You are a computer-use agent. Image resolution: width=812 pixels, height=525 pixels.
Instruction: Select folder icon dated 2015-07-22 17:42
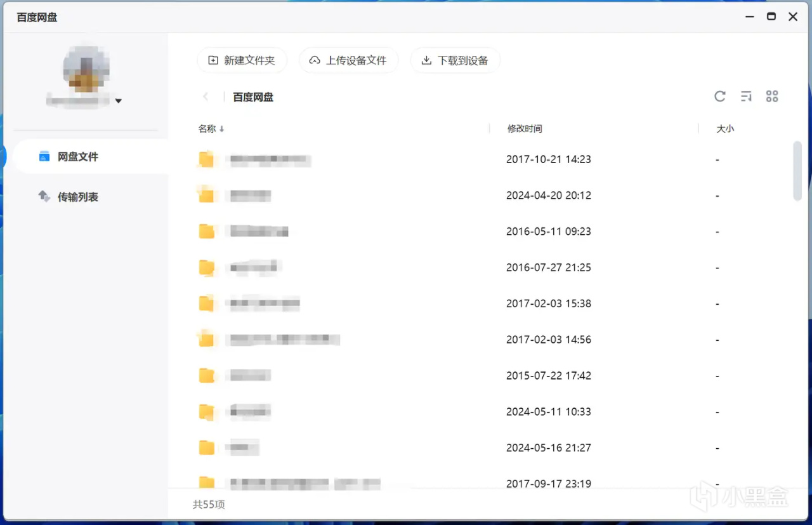206,376
